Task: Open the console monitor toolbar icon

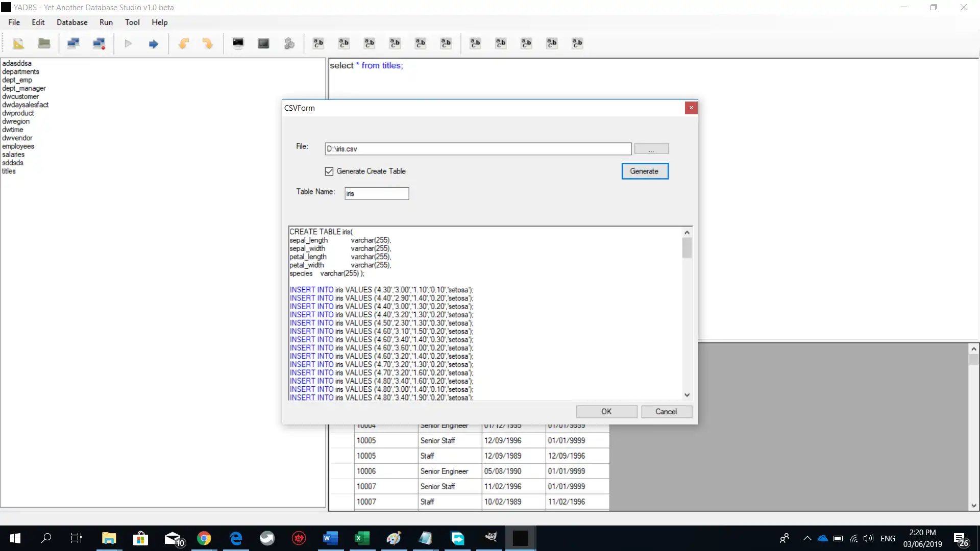Action: click(x=238, y=43)
